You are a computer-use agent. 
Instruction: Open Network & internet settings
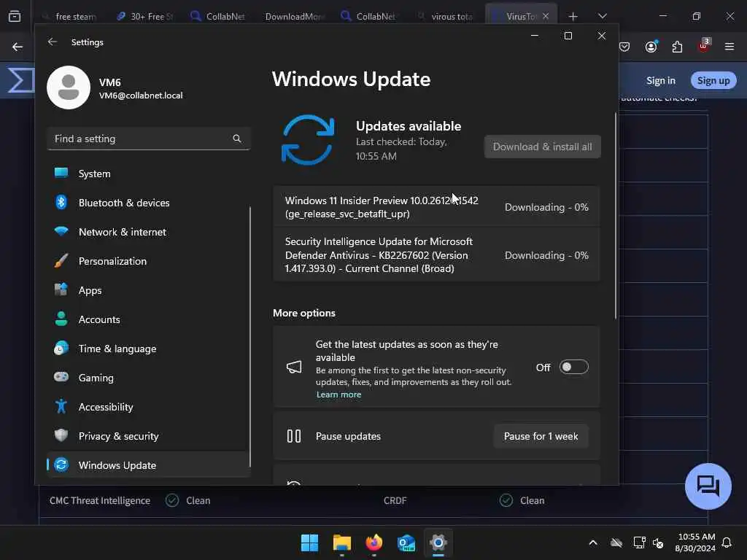tap(148, 232)
